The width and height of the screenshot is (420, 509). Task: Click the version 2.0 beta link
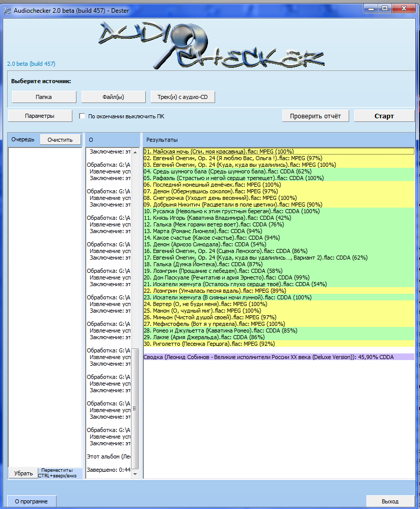[x=31, y=64]
